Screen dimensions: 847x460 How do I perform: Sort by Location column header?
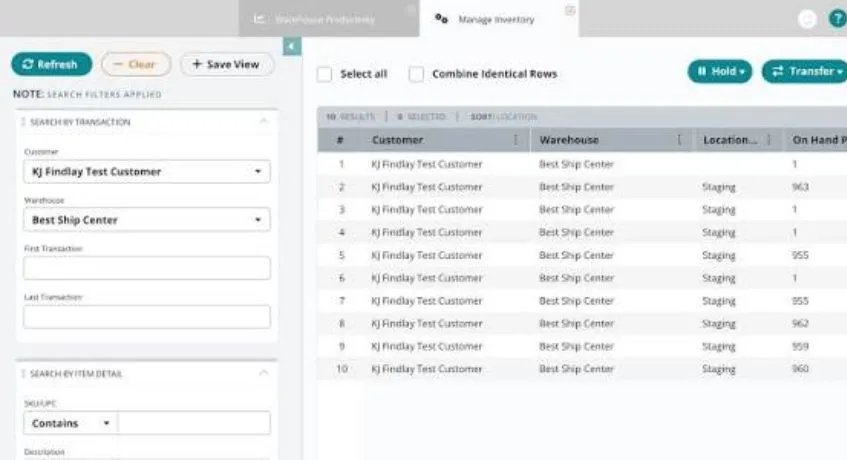tap(730, 140)
